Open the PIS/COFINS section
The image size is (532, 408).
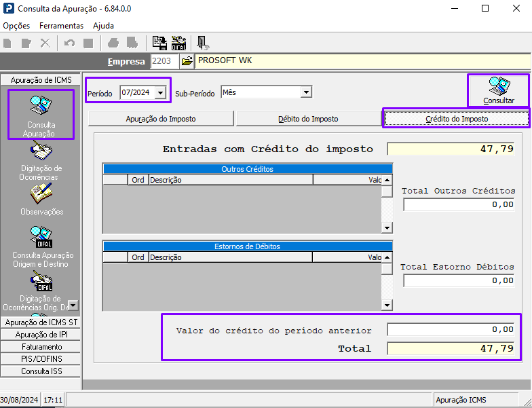pos(41,359)
